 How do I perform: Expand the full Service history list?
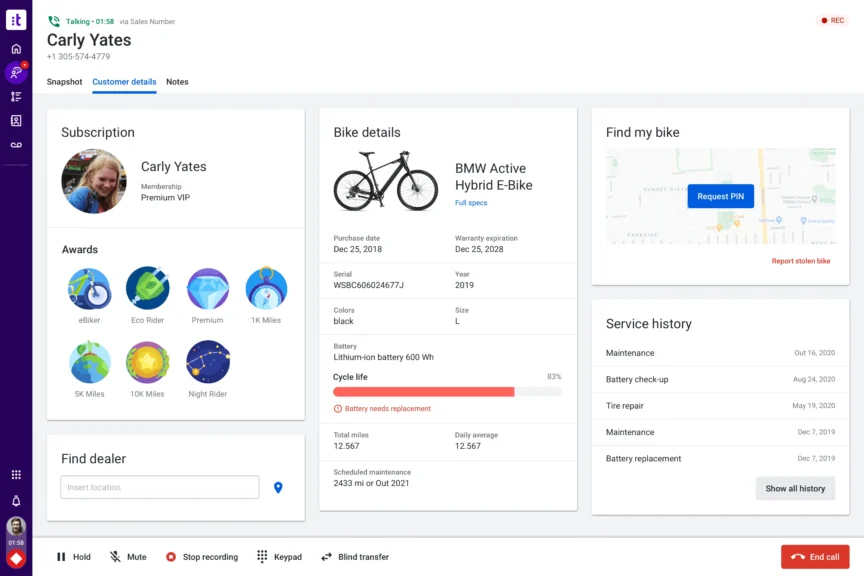795,488
